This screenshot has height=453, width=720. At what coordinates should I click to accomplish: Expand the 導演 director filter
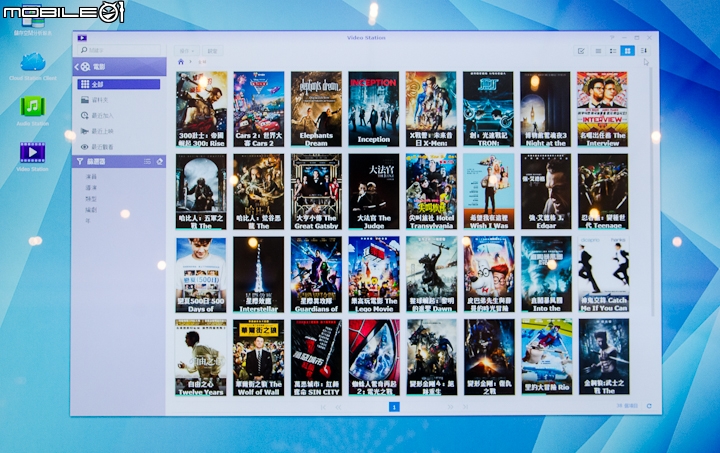91,188
